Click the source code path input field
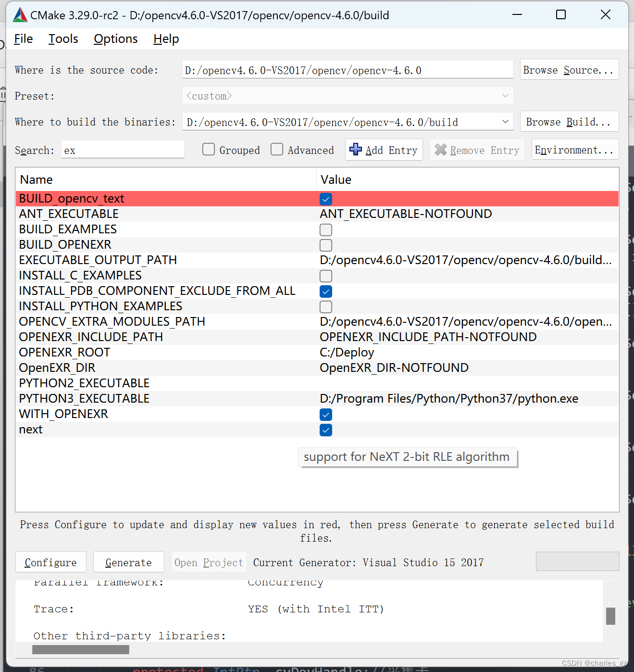This screenshot has height=672, width=634. (x=348, y=70)
